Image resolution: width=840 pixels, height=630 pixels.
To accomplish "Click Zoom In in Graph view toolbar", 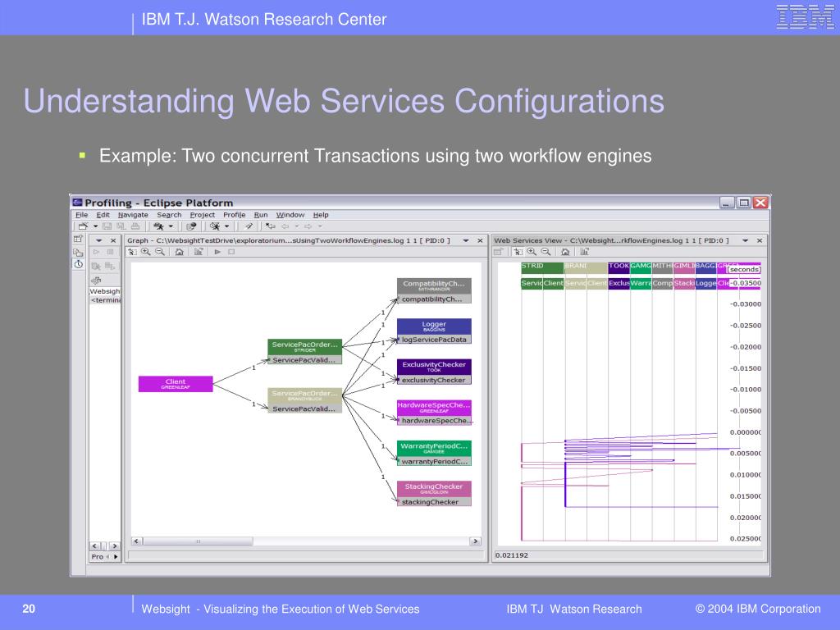I will (146, 252).
